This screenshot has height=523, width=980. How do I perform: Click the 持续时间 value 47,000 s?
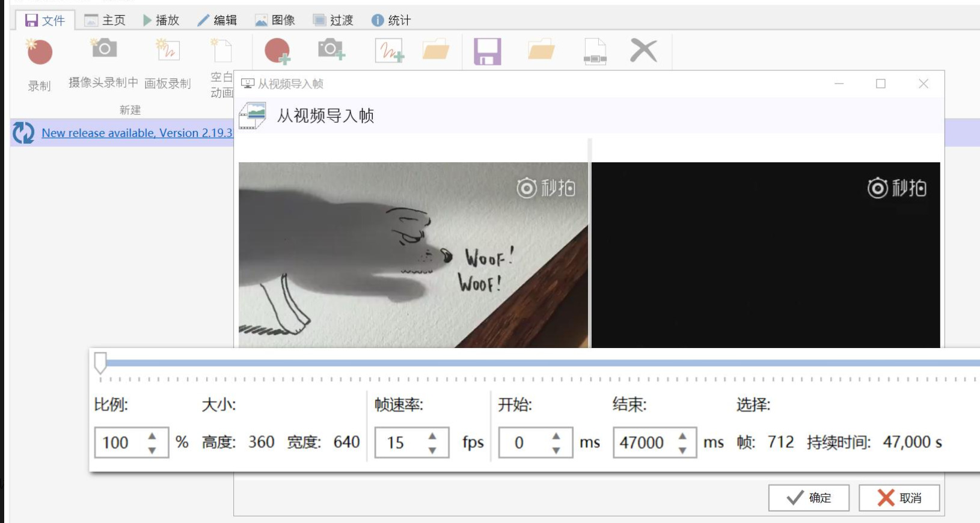click(912, 442)
